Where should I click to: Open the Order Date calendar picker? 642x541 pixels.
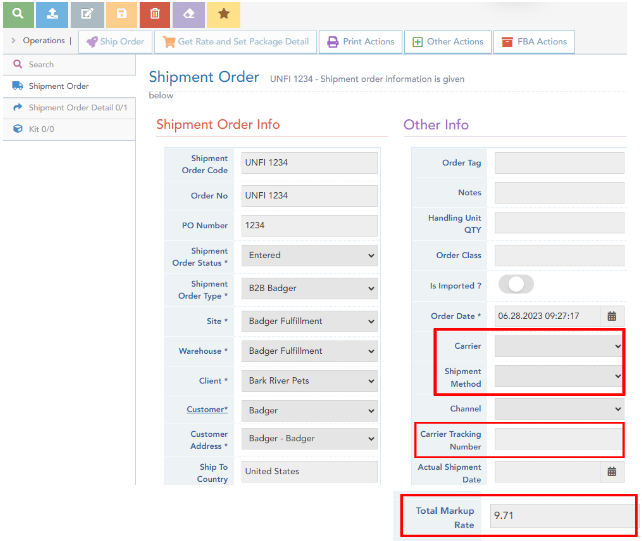pos(611,316)
